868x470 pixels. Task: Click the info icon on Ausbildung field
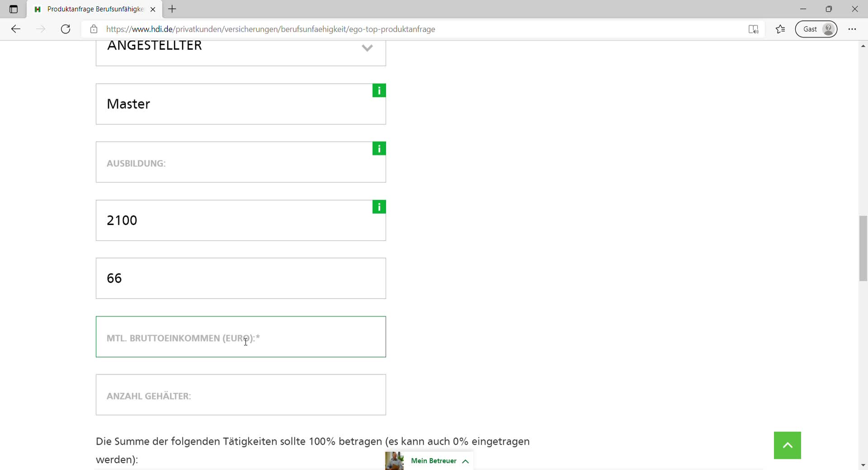pos(379,149)
